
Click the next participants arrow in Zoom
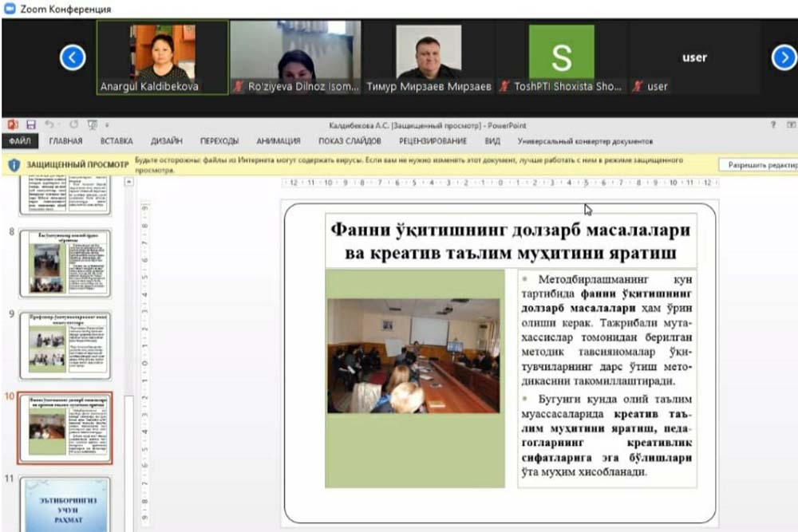[784, 57]
